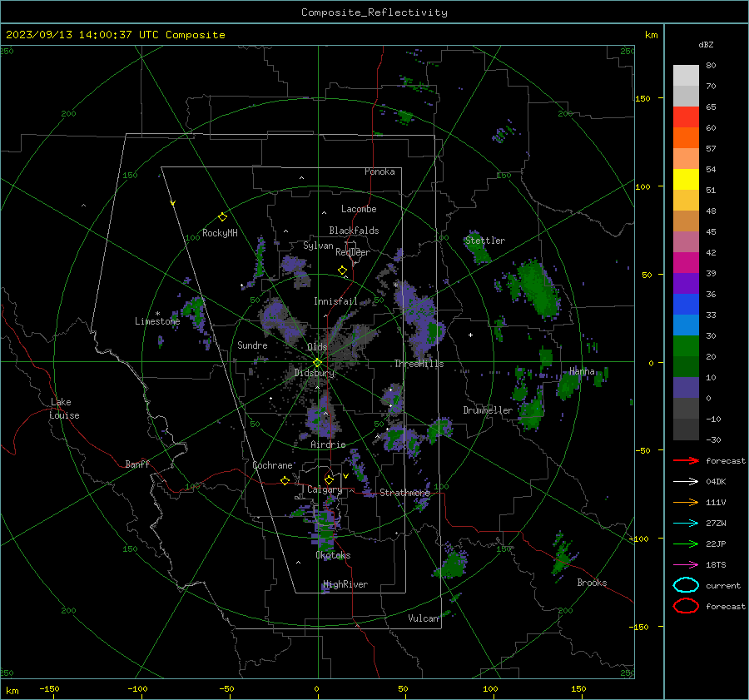Image resolution: width=749 pixels, height=700 pixels.
Task: Click the Stettler label
Action: point(485,241)
